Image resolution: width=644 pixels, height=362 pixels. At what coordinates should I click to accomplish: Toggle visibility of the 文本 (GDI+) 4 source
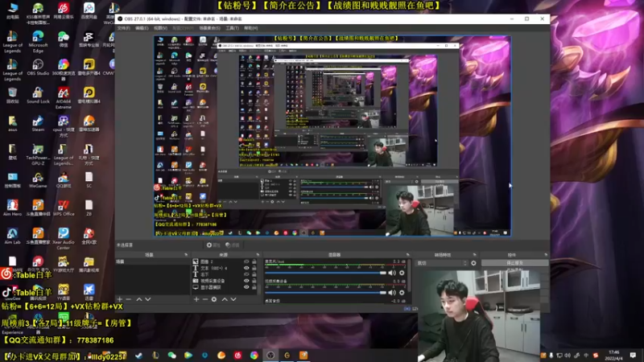246,268
